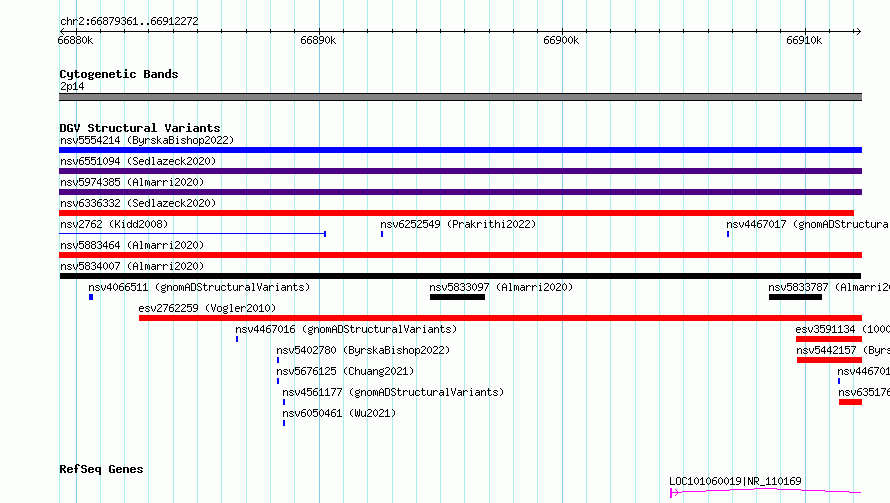Screen dimensions: 890x503
Task: Open the LOC101060019|NR_110169 gene label
Action: click(x=735, y=481)
